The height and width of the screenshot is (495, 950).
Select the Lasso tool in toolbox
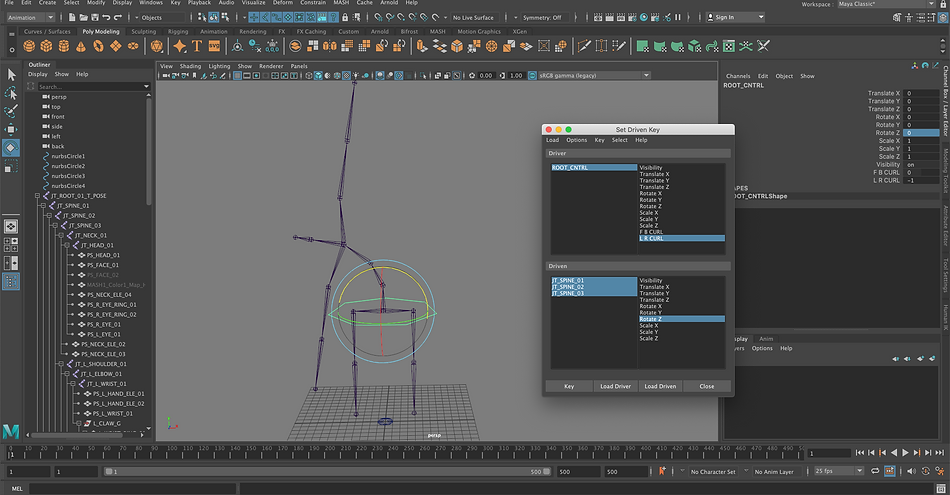(11, 93)
